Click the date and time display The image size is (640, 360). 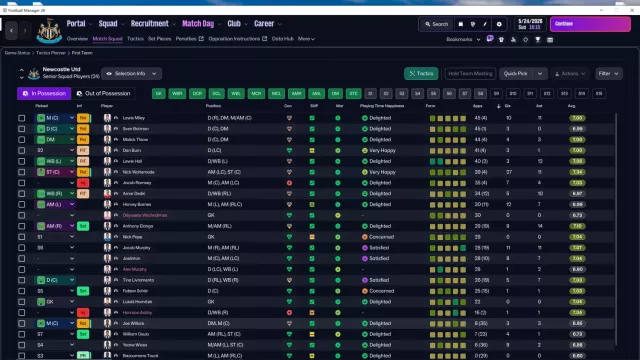[x=530, y=24]
